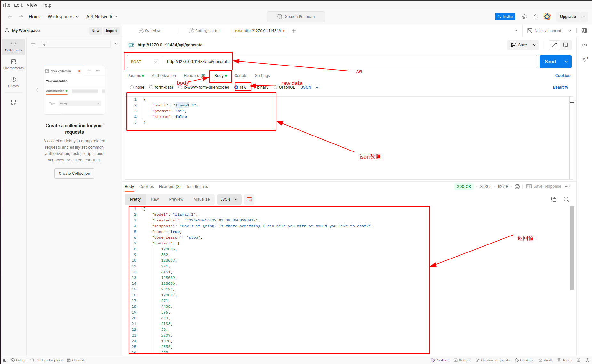592x364 pixels.
Task: Open the Send button arrow dropdown
Action: [x=566, y=62]
